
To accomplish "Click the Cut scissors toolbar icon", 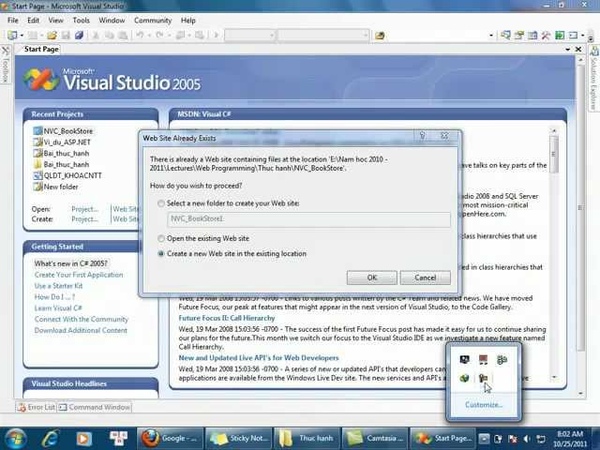I will click(x=96, y=35).
